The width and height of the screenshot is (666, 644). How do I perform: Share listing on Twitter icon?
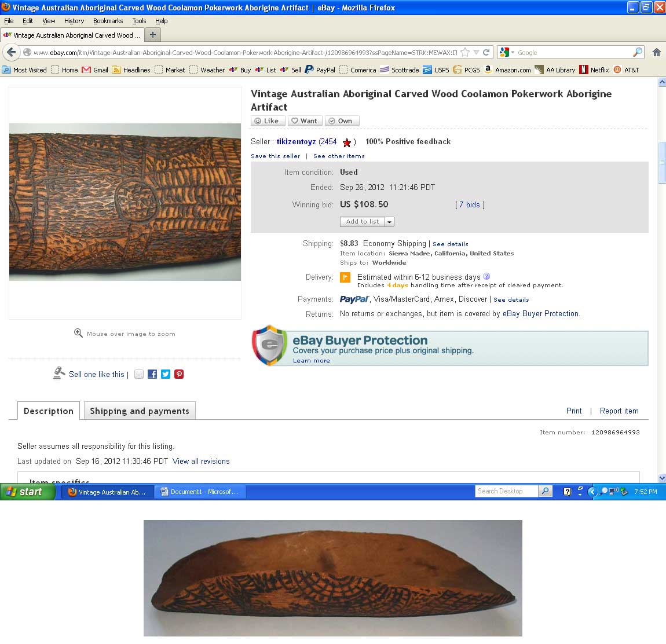(166, 374)
